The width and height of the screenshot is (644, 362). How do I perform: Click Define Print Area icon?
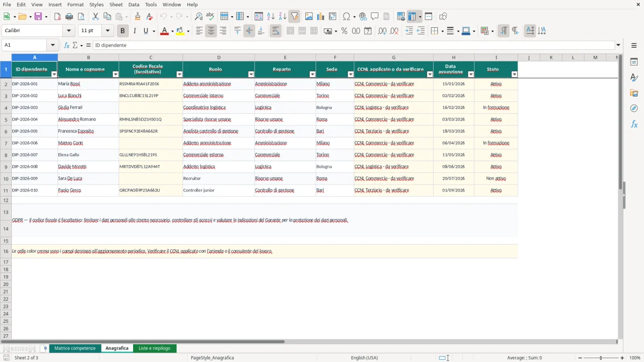pos(401,17)
